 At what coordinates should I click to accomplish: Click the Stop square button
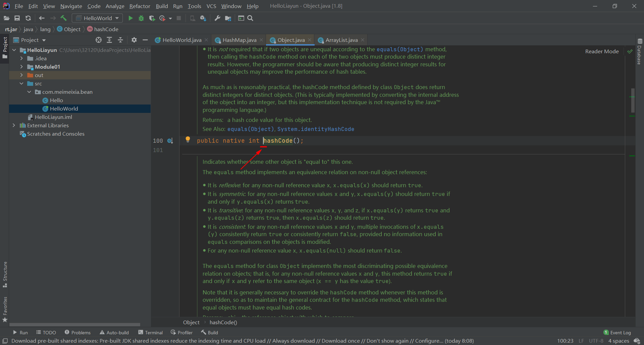tap(179, 18)
